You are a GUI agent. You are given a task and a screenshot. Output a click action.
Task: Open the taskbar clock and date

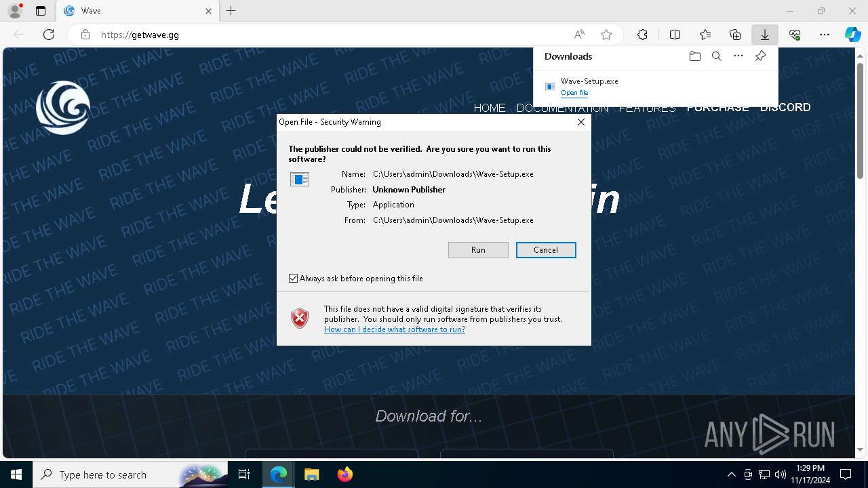[810, 474]
